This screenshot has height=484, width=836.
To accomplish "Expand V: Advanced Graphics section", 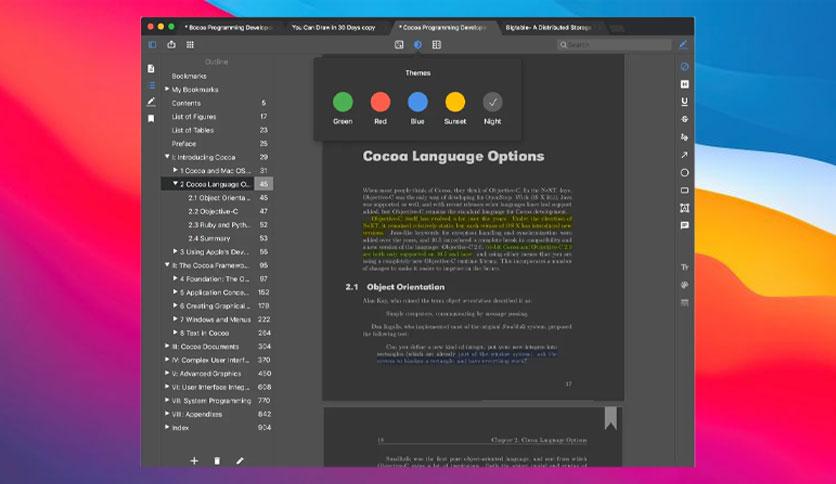I will click(167, 373).
